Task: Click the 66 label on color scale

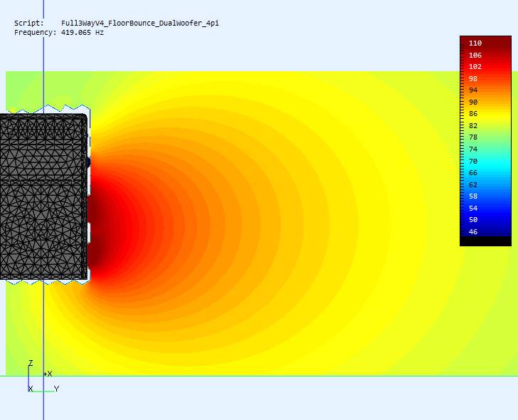Action: click(473, 173)
